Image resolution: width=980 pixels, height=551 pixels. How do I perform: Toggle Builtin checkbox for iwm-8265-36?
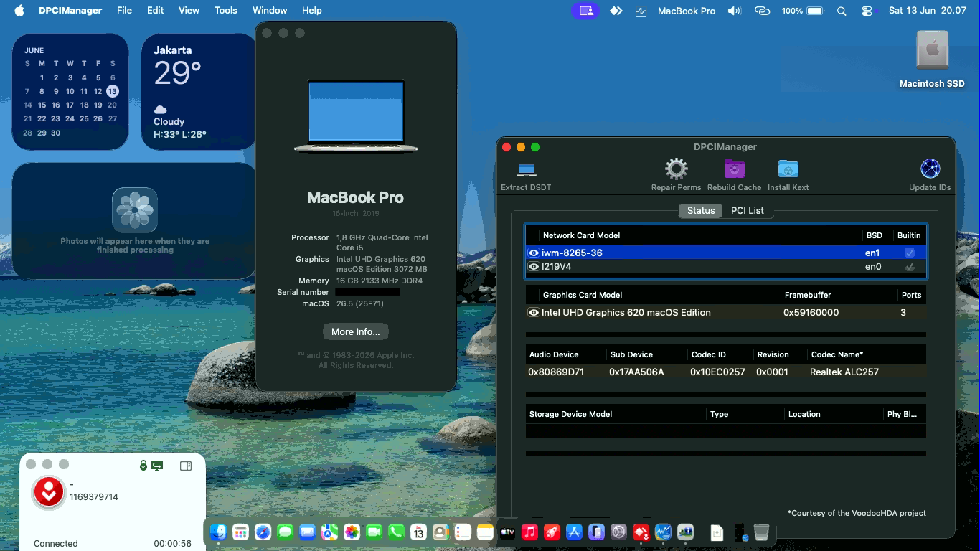pos(910,253)
